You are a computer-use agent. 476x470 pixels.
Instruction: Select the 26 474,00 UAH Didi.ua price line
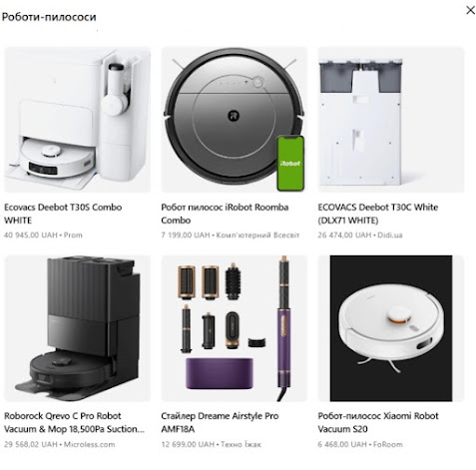pos(360,235)
